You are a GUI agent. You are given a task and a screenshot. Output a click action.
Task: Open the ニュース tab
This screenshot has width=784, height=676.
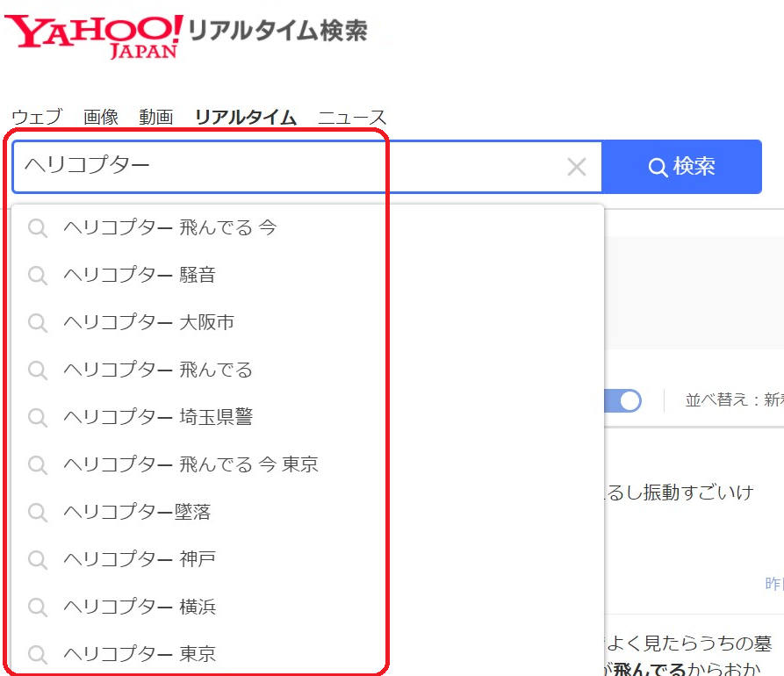[x=353, y=117]
